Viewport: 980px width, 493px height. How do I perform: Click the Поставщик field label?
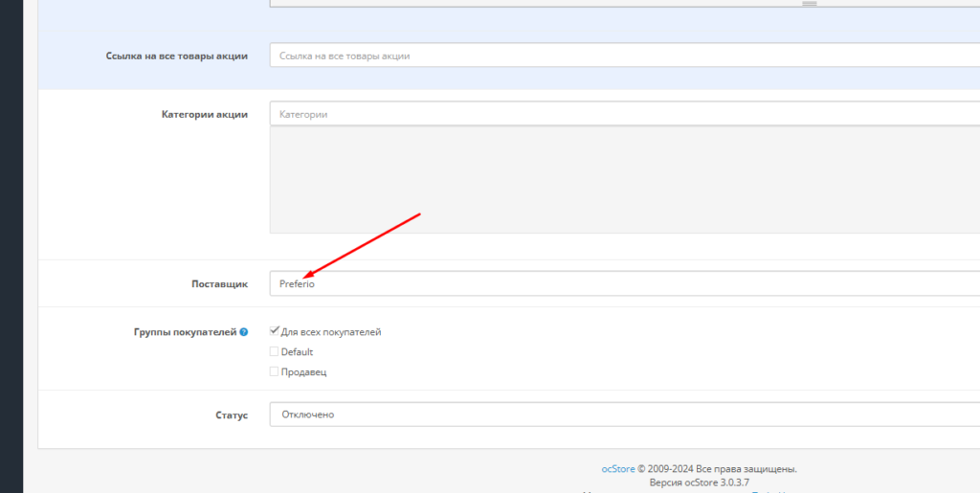coord(219,284)
